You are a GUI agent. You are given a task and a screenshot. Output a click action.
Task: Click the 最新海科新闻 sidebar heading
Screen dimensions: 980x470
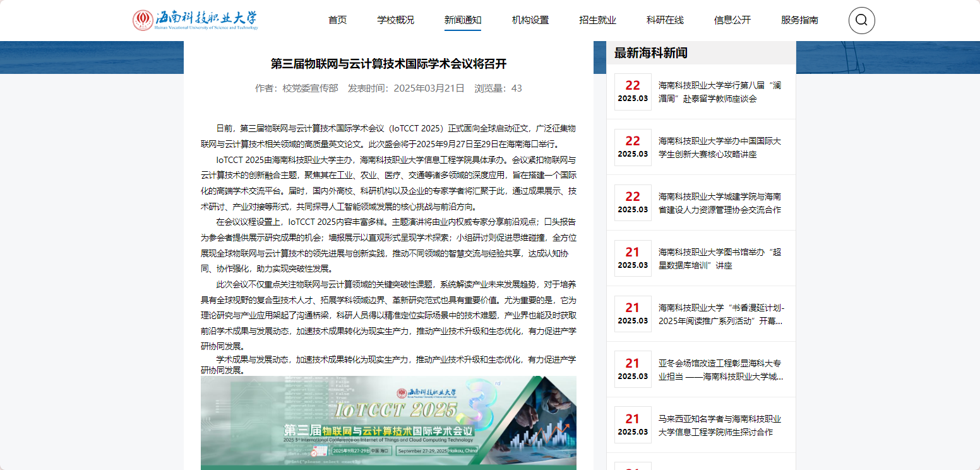click(x=651, y=53)
